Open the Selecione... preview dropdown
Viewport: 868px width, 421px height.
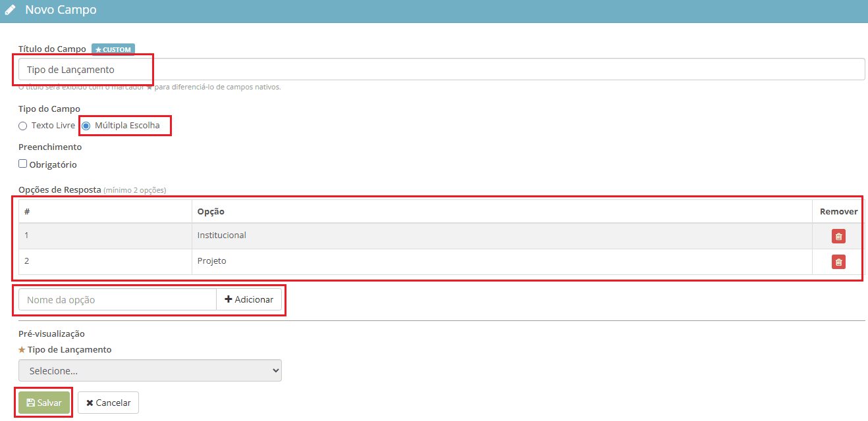[150, 370]
